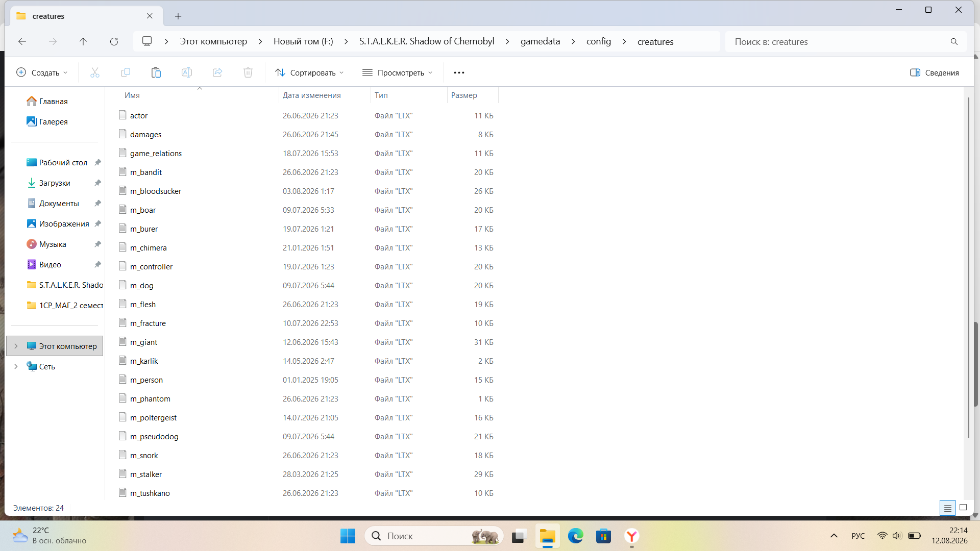Click the Rename icon in toolbar

187,72
